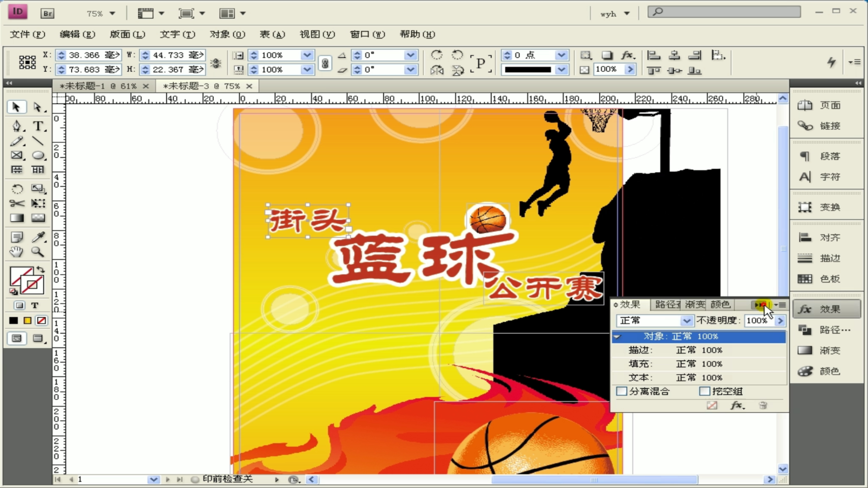Viewport: 868px width, 488px height.
Task: Open the 链接 panel
Action: [819, 126]
